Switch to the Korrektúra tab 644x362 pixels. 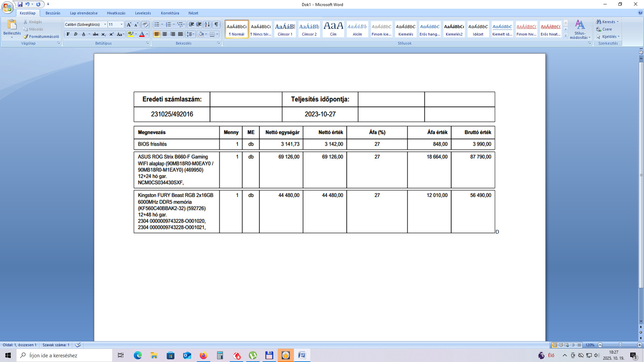pyautogui.click(x=170, y=13)
